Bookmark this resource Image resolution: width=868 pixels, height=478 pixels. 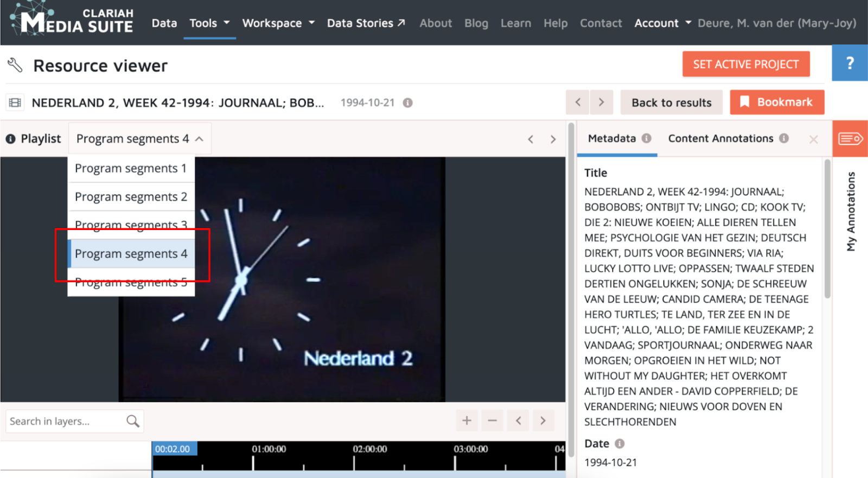click(x=777, y=102)
